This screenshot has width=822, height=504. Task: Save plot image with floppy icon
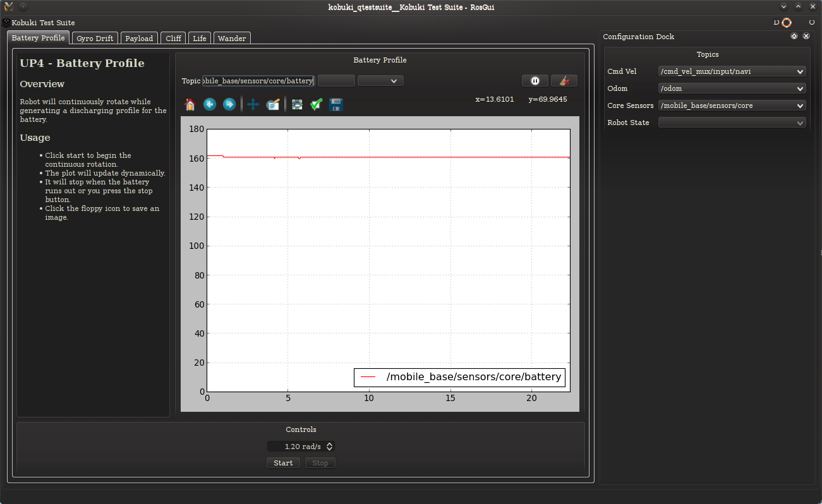coord(336,104)
